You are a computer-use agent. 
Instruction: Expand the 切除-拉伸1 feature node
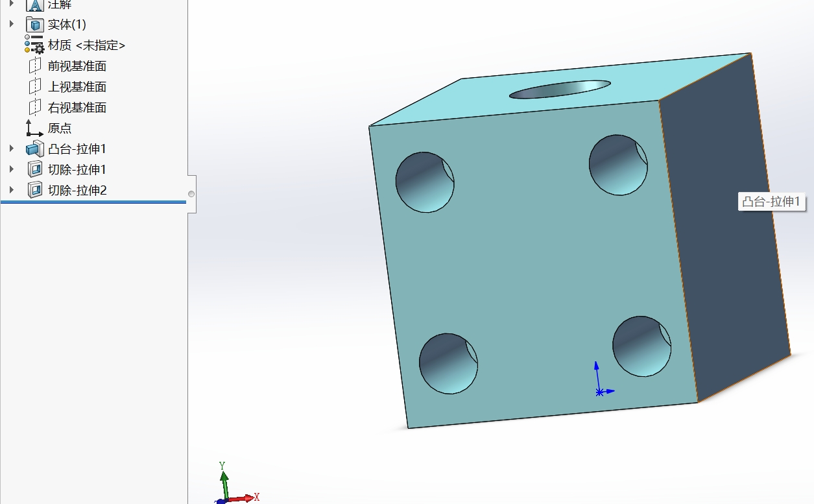tap(11, 169)
